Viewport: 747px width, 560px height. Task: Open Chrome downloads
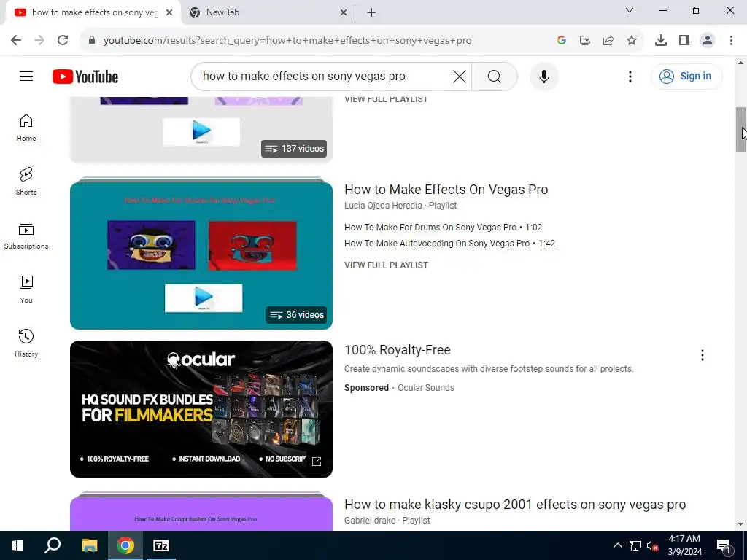coord(661,41)
